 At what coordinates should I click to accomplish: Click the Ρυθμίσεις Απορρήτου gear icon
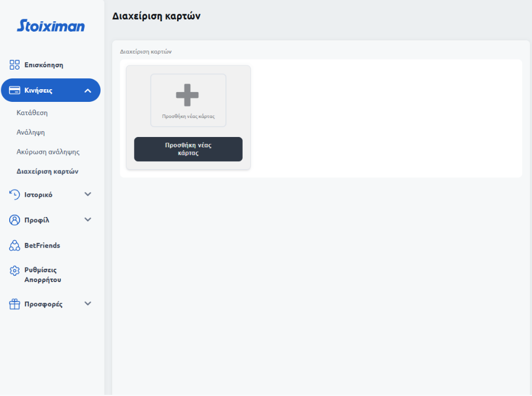tap(15, 271)
